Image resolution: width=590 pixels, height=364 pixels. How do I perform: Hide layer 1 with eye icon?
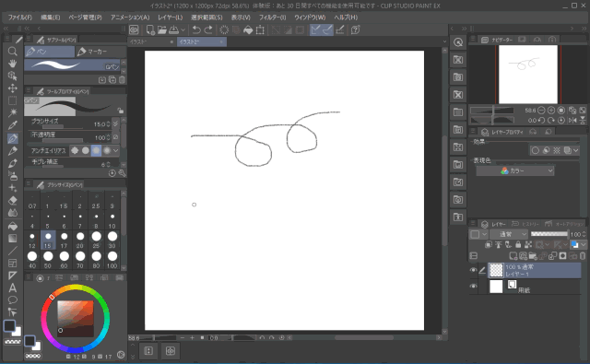pyautogui.click(x=473, y=270)
